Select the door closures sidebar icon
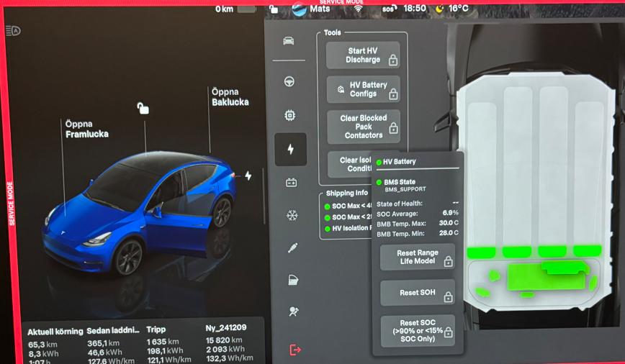This screenshot has height=364, width=625. click(292, 280)
